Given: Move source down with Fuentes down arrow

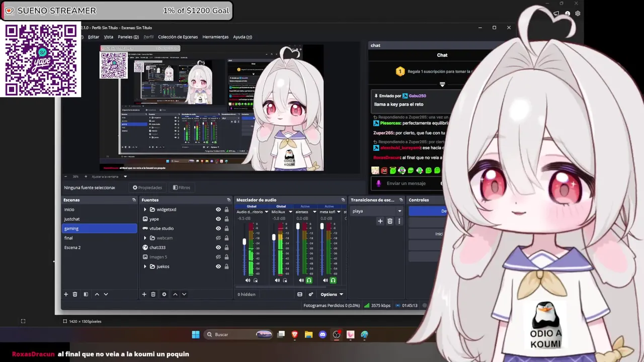Looking at the screenshot, I should 184,294.
